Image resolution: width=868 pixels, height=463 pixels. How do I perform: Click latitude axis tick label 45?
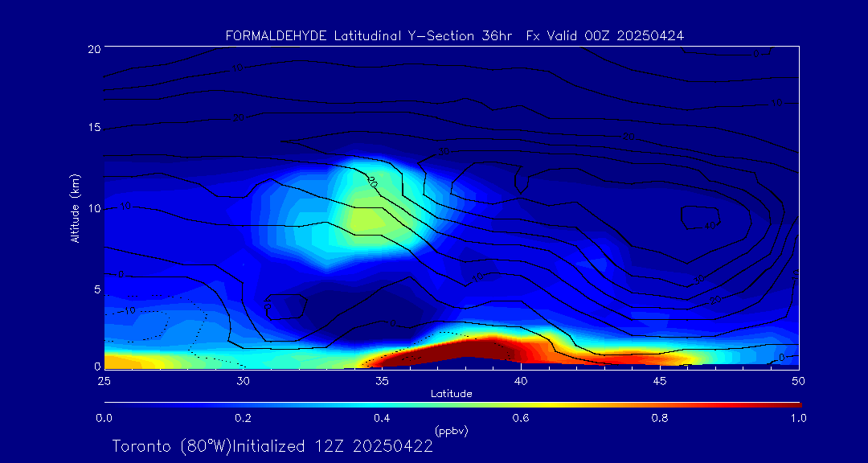[x=660, y=380]
